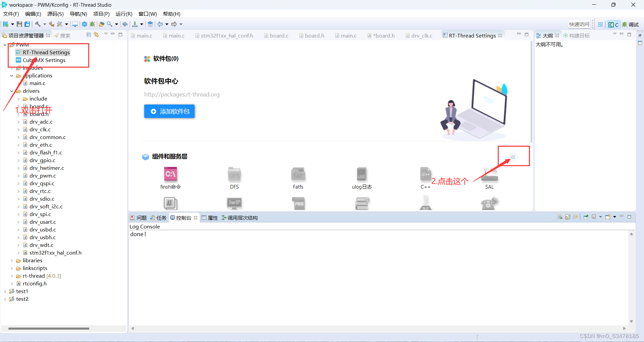Click the 添加软件包 button
The width and height of the screenshot is (644, 342).
pos(169,111)
